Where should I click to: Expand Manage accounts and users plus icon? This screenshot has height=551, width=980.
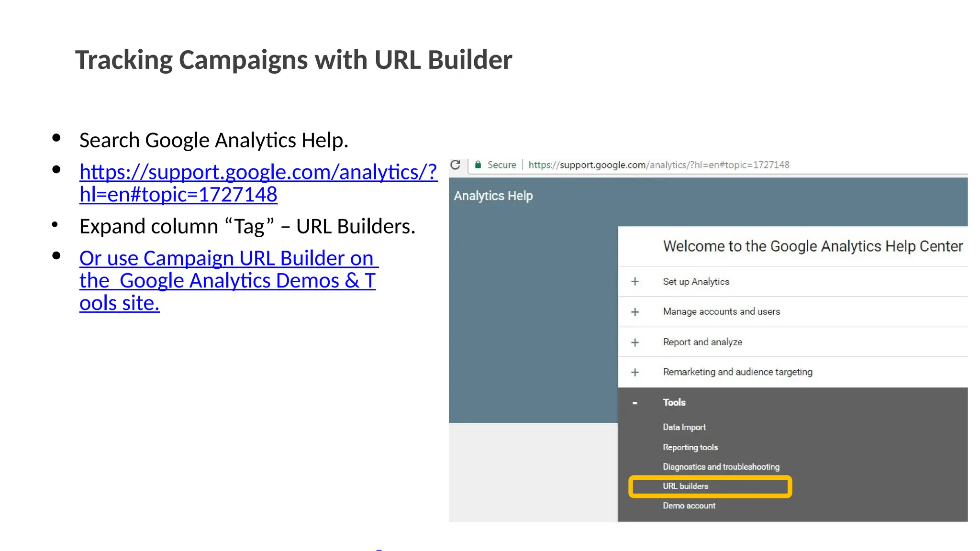[635, 312]
